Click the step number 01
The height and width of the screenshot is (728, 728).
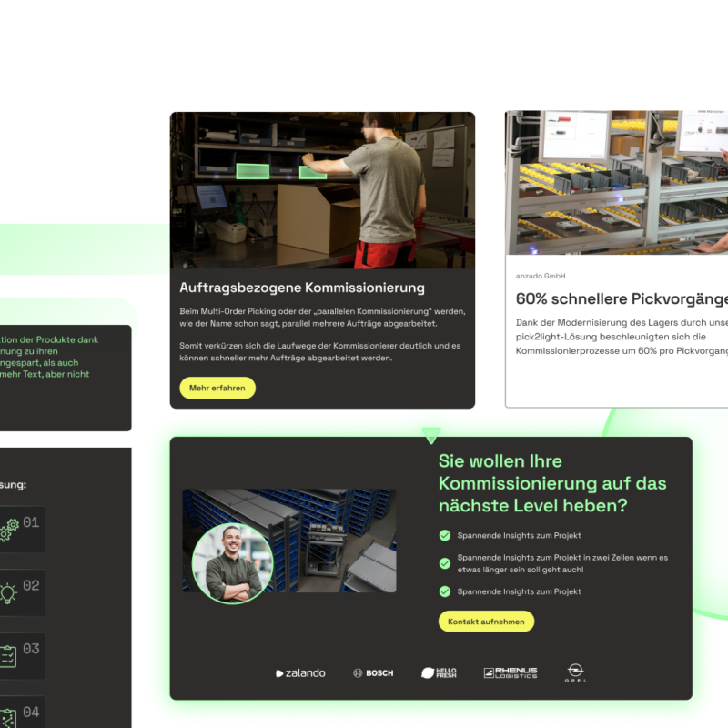(x=31, y=522)
